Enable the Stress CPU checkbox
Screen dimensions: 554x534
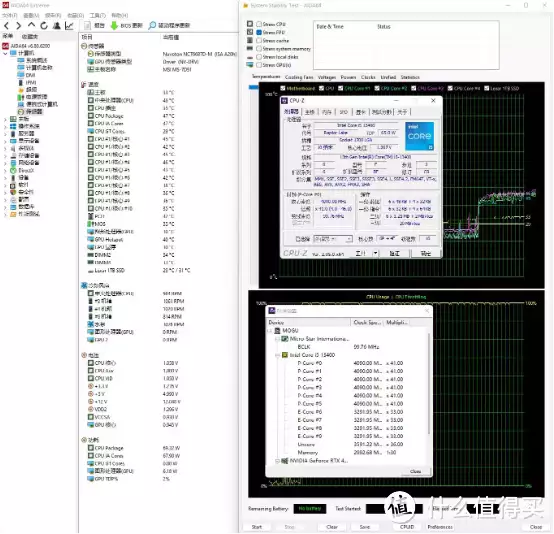click(x=259, y=24)
